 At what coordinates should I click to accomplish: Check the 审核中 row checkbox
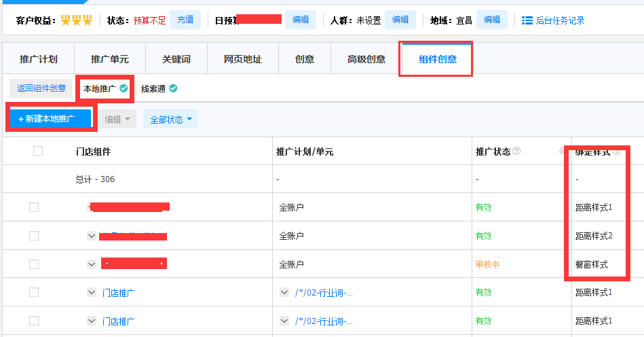point(34,264)
